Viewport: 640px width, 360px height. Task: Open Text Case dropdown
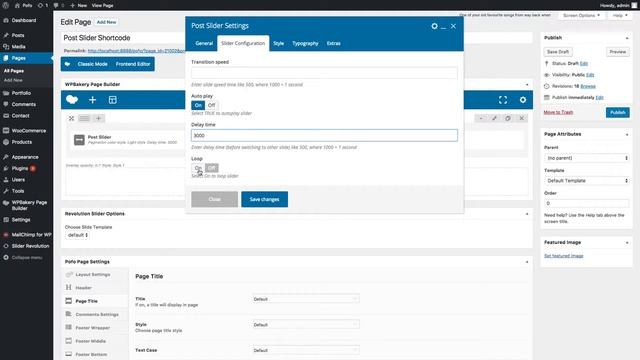coord(306,350)
